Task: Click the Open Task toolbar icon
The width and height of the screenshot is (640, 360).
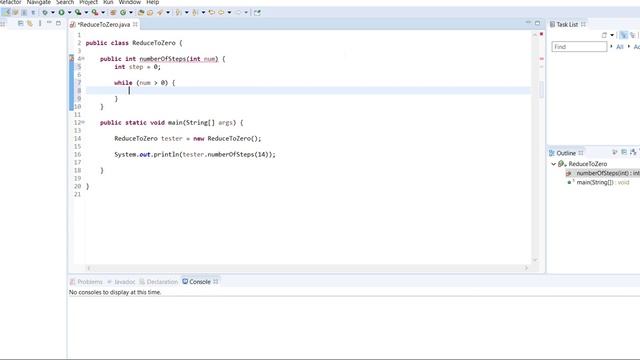Action: [150, 12]
